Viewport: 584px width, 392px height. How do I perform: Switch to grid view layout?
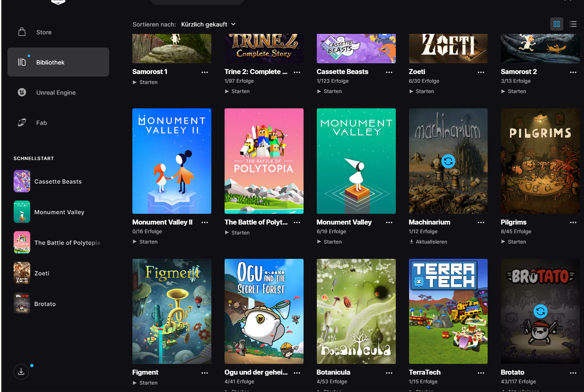pos(557,24)
